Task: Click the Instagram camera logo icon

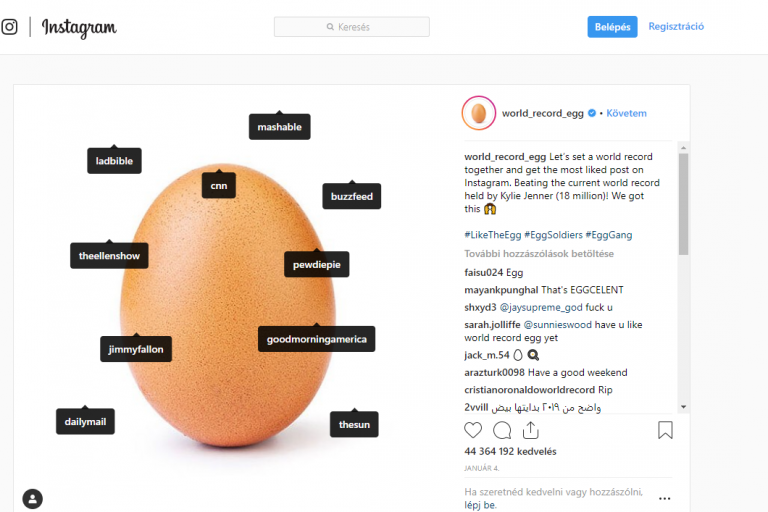Action: [10, 27]
